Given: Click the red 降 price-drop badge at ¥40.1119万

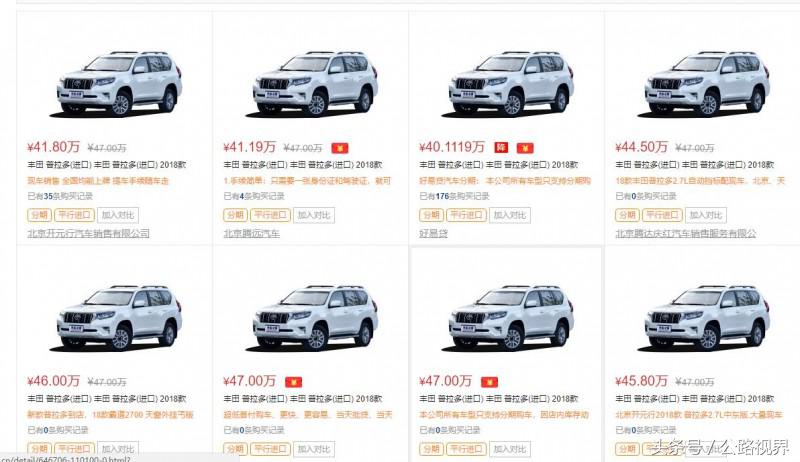Looking at the screenshot, I should tap(501, 147).
